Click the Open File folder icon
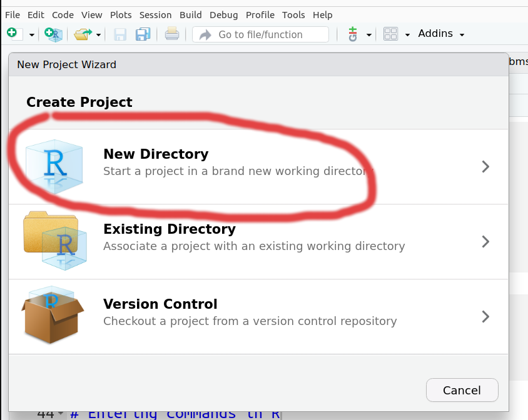The width and height of the screenshot is (528, 420). [82, 34]
